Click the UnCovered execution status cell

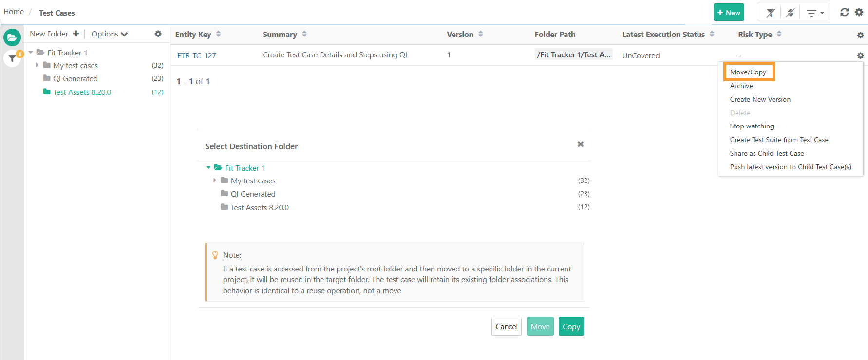tap(641, 55)
